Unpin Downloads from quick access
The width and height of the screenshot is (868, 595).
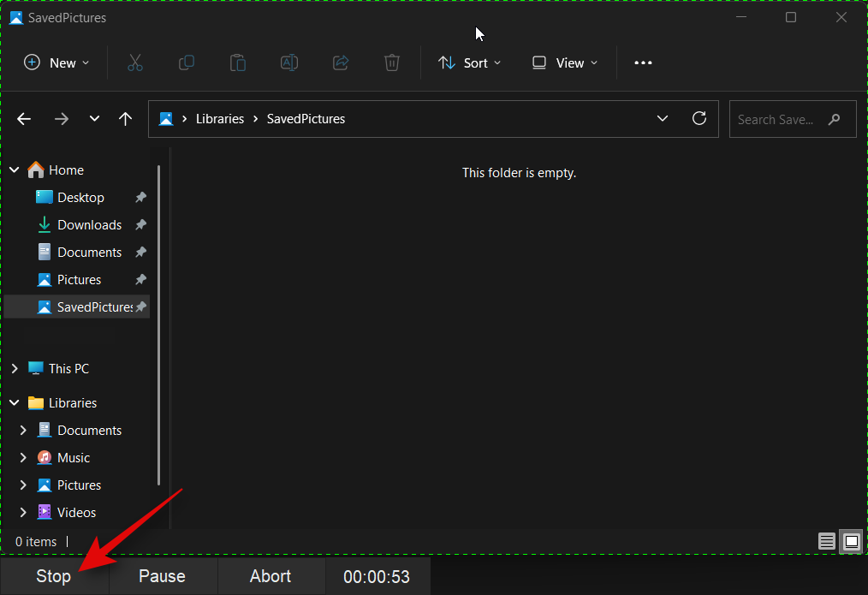click(x=140, y=225)
